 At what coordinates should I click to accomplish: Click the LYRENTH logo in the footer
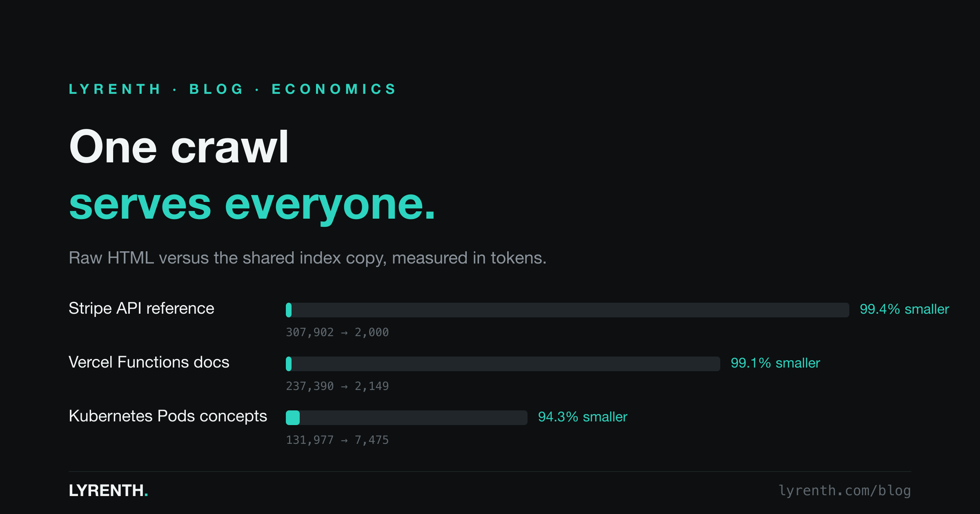click(108, 490)
